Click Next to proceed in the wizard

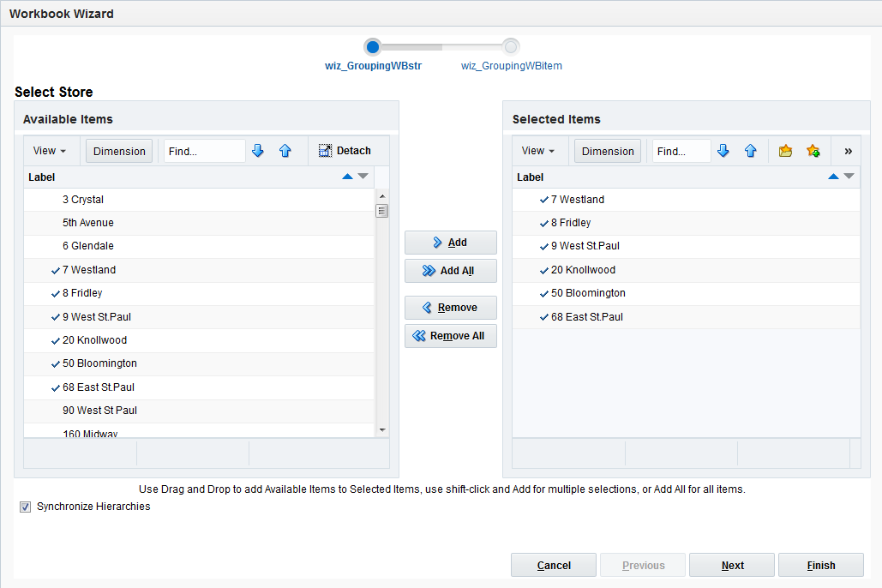(732, 565)
